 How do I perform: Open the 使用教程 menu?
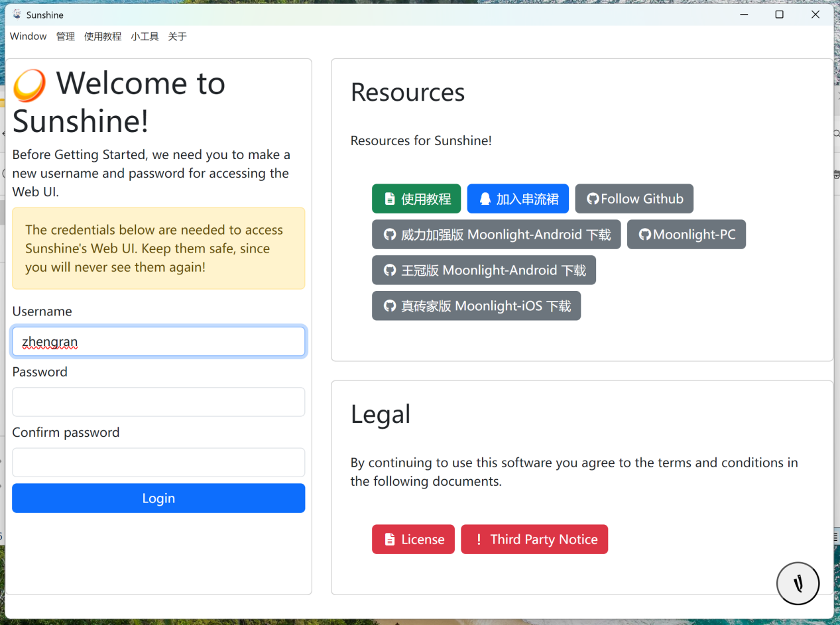pos(103,36)
